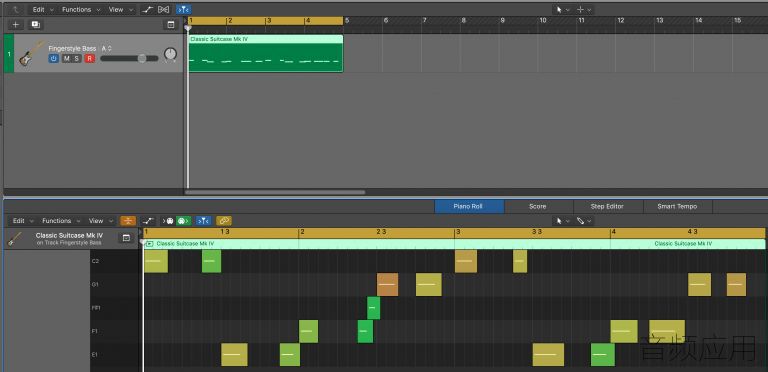Open the Functions menu in tracks area
768x372 pixels.
point(80,9)
